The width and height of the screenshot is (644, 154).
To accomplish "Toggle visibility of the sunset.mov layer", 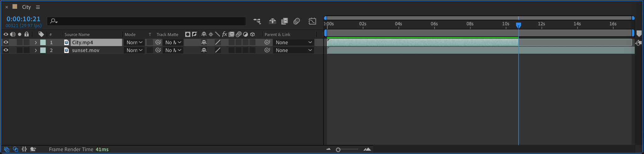I will click(x=6, y=50).
